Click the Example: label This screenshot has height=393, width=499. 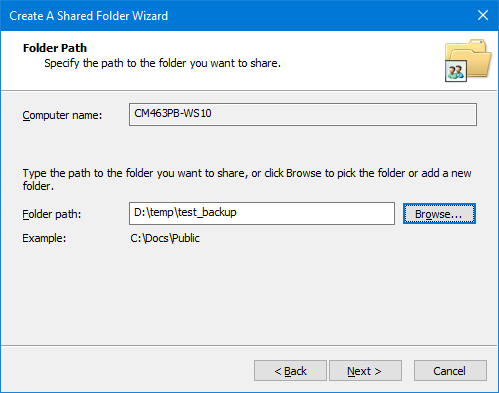(44, 238)
